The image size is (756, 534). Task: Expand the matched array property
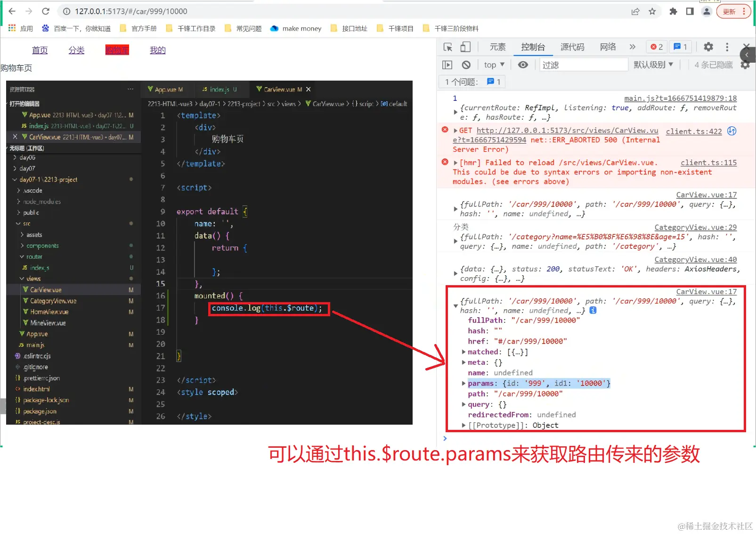[463, 352]
